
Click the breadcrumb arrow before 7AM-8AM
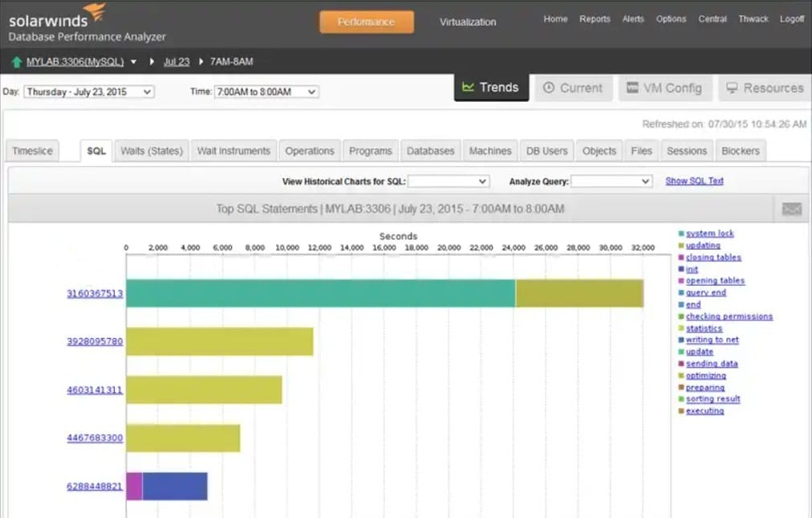point(201,62)
